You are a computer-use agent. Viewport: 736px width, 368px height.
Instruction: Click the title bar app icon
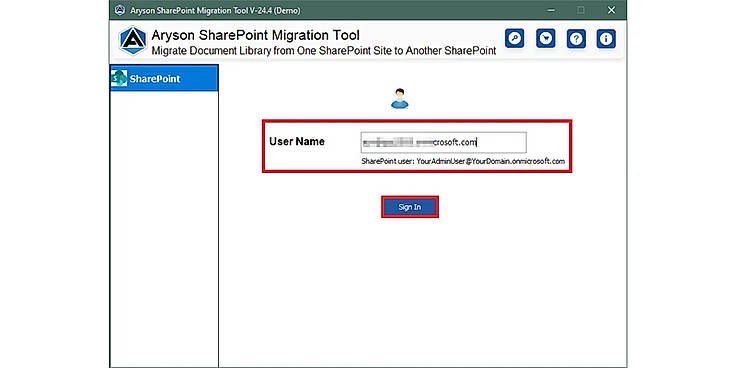120,10
